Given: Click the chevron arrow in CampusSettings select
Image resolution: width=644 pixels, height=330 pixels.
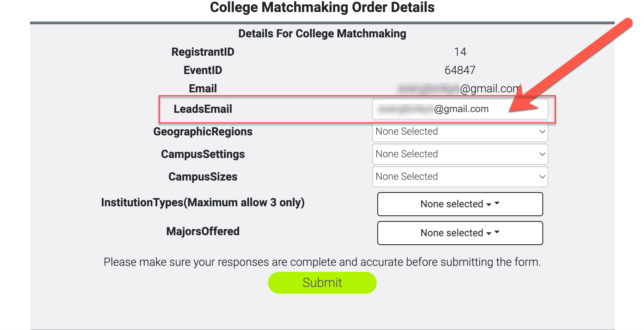Looking at the screenshot, I should (x=542, y=154).
